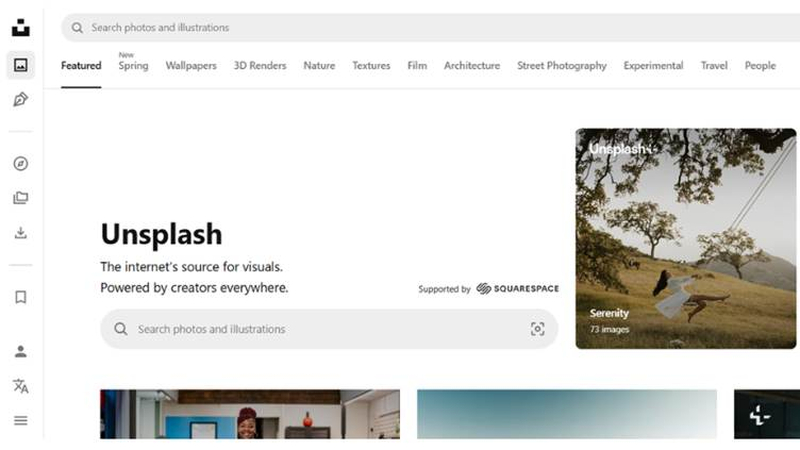Focus the top search photos field
800x450 pixels.
(431, 28)
